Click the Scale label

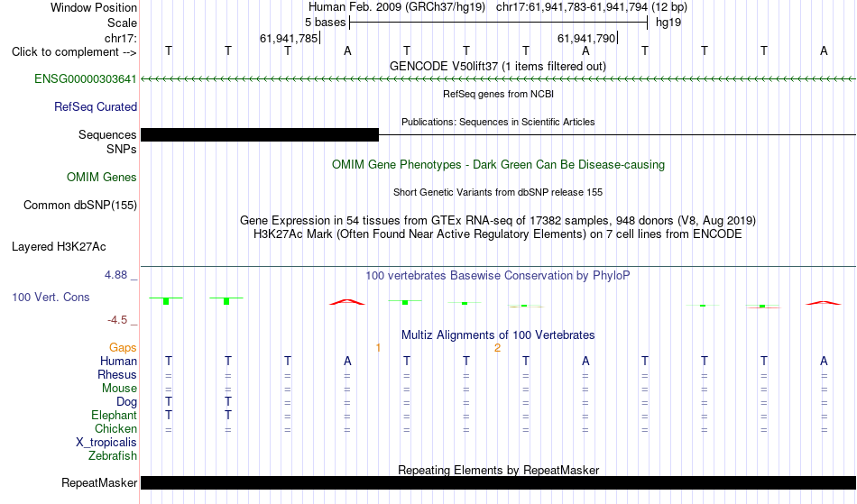pos(122,23)
